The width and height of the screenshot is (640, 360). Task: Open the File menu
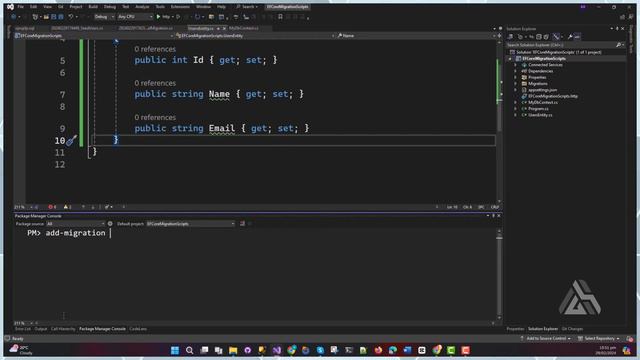20,7
